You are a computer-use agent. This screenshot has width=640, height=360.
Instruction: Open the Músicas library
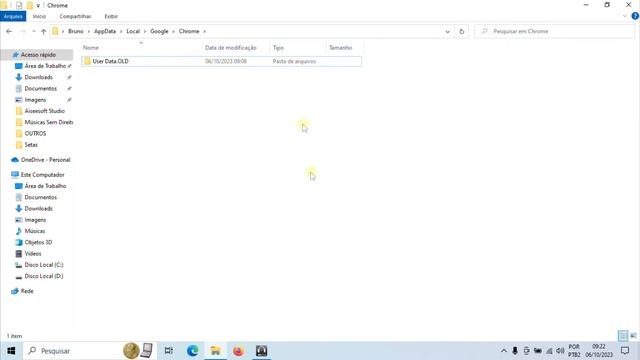[35, 231]
